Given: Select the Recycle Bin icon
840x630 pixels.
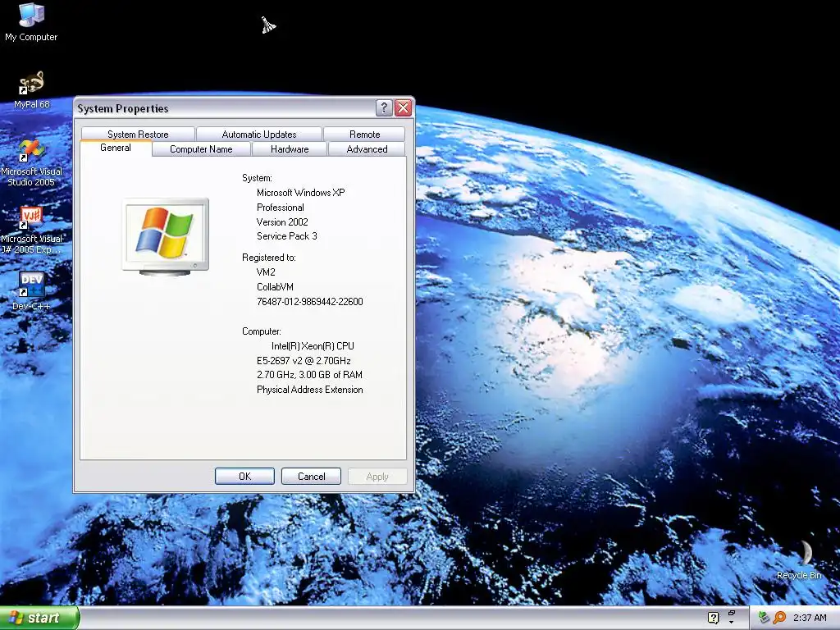Looking at the screenshot, I should 799,559.
